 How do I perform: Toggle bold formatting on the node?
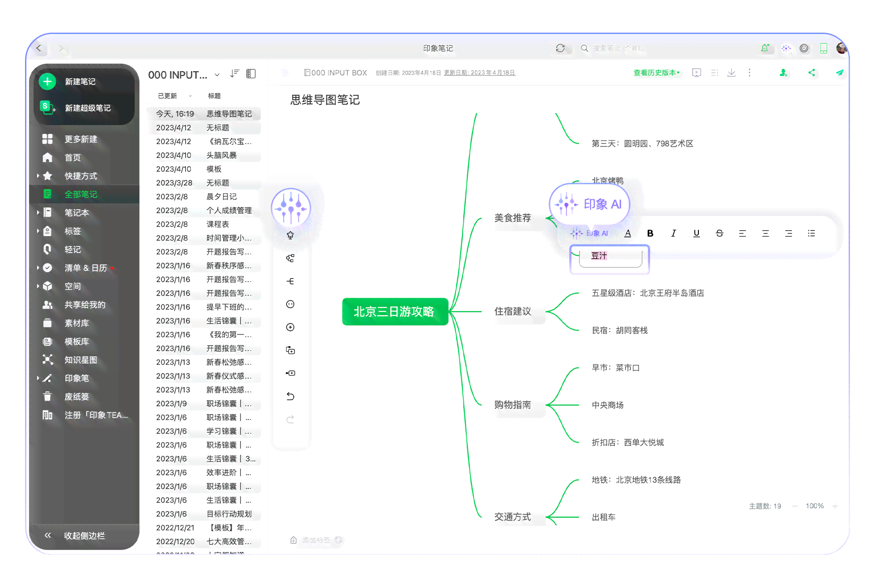tap(650, 233)
